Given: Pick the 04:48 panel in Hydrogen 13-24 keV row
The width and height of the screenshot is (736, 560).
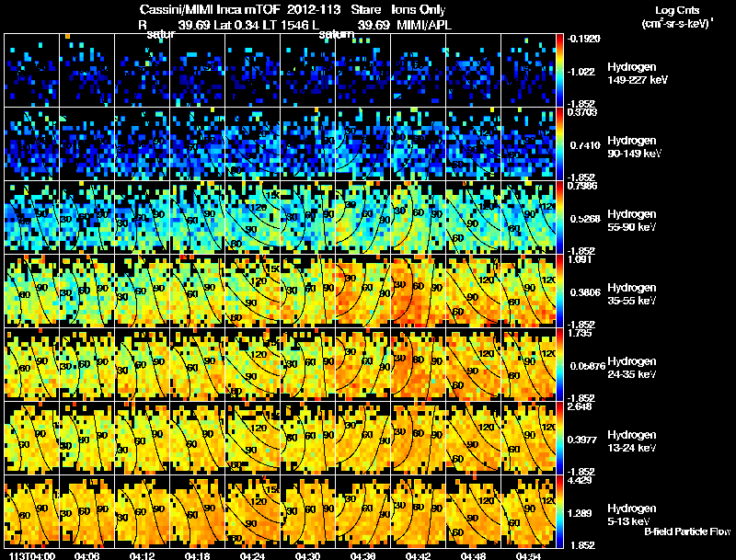Looking at the screenshot, I should pos(473,438).
